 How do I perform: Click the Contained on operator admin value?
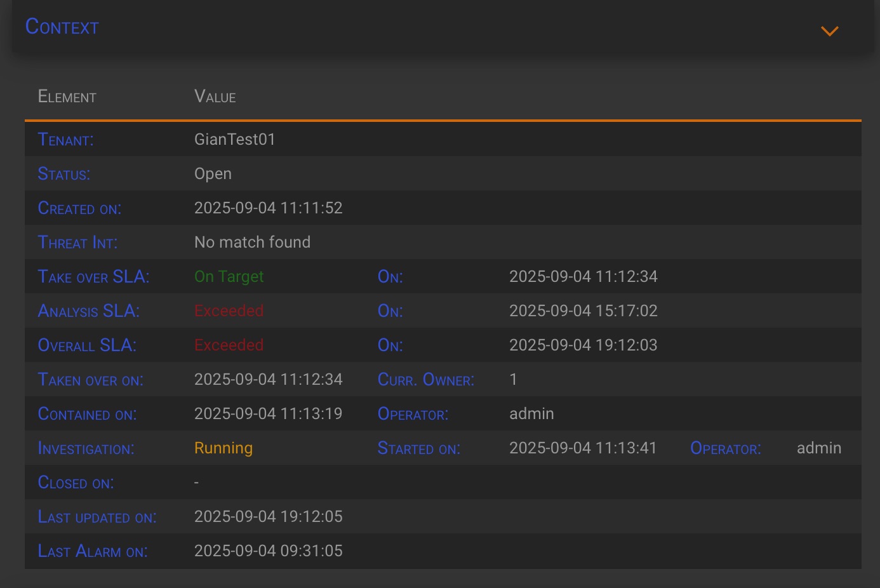click(x=531, y=414)
